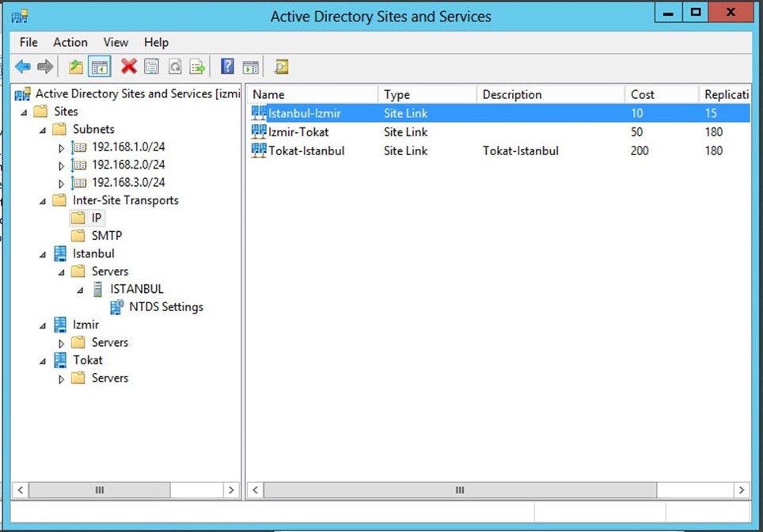Sort by the Description column header

pyautogui.click(x=550, y=94)
